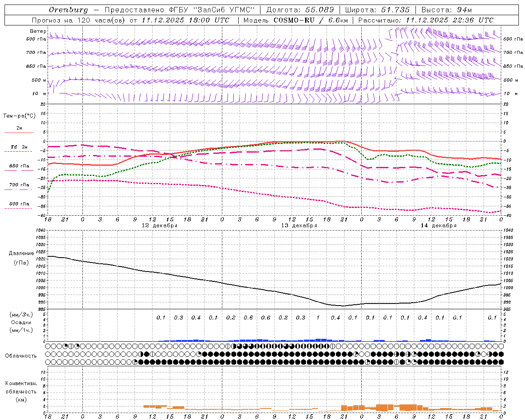Click the "(мм/3ч.)" precipitation unit label
The width and height of the screenshot is (525, 420).
pos(21,315)
